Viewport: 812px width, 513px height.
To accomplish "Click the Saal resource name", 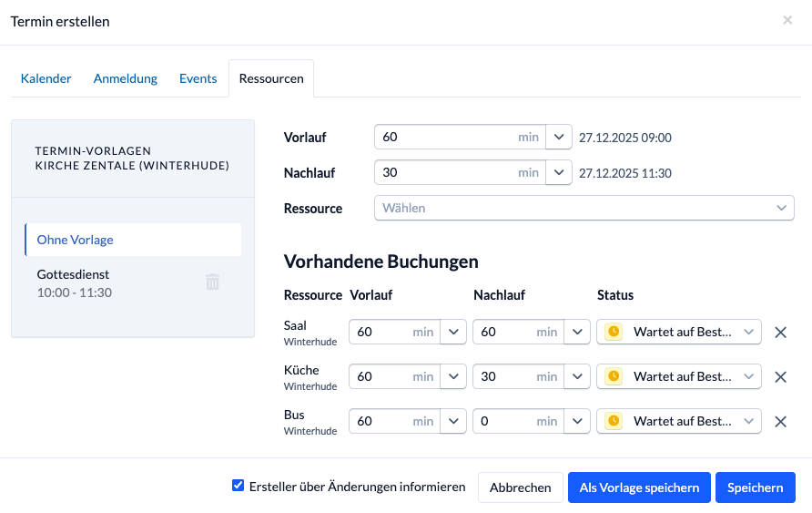I will 295,325.
